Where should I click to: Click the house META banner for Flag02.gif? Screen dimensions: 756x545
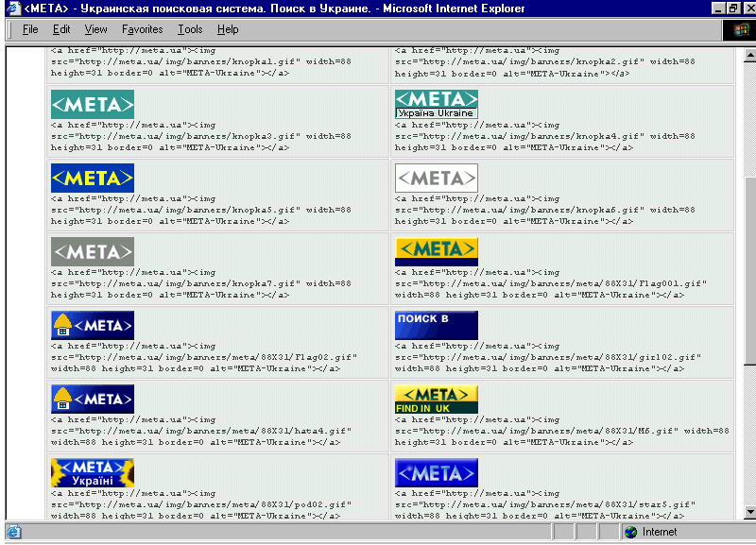93,325
